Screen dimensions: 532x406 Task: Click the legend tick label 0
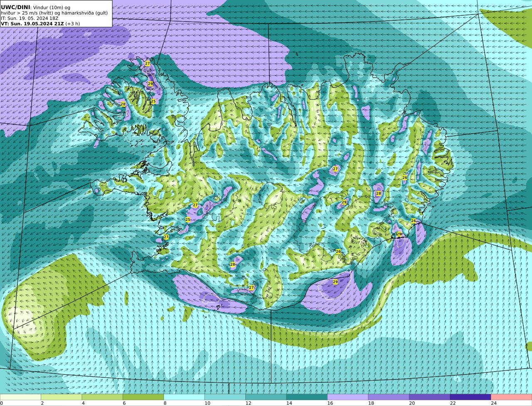coord(2,403)
